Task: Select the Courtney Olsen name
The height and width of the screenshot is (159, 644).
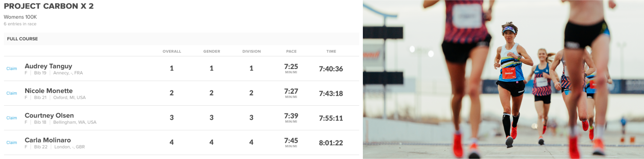Action: 49,115
